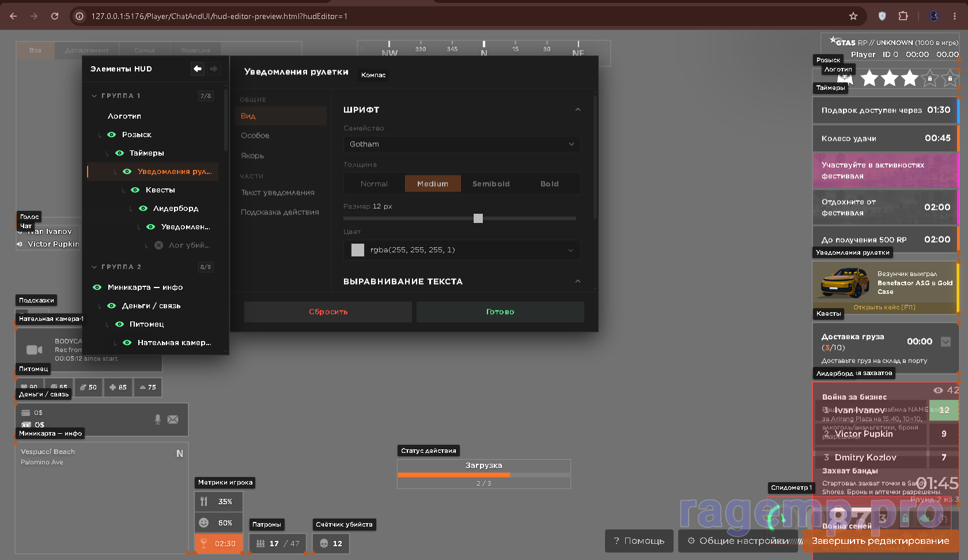
Task: Click the microphone icon in money panel
Action: pyautogui.click(x=158, y=419)
